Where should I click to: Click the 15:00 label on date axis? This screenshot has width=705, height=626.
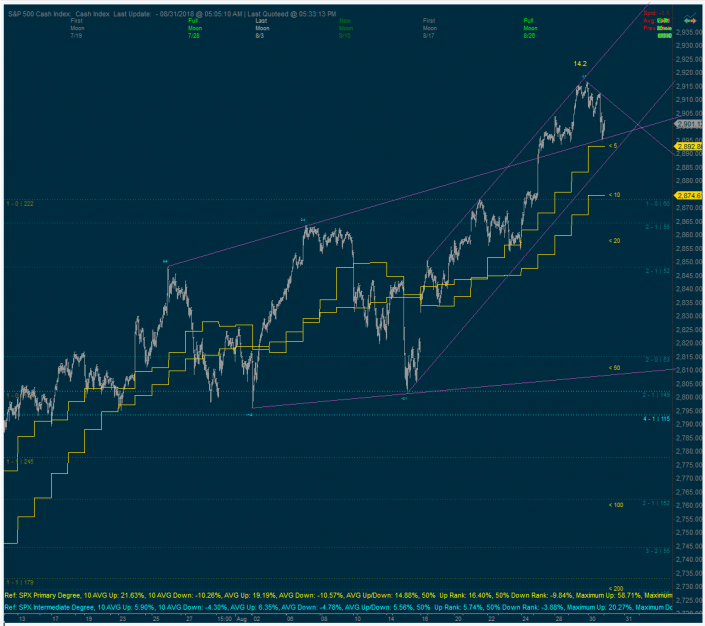coord(224,619)
